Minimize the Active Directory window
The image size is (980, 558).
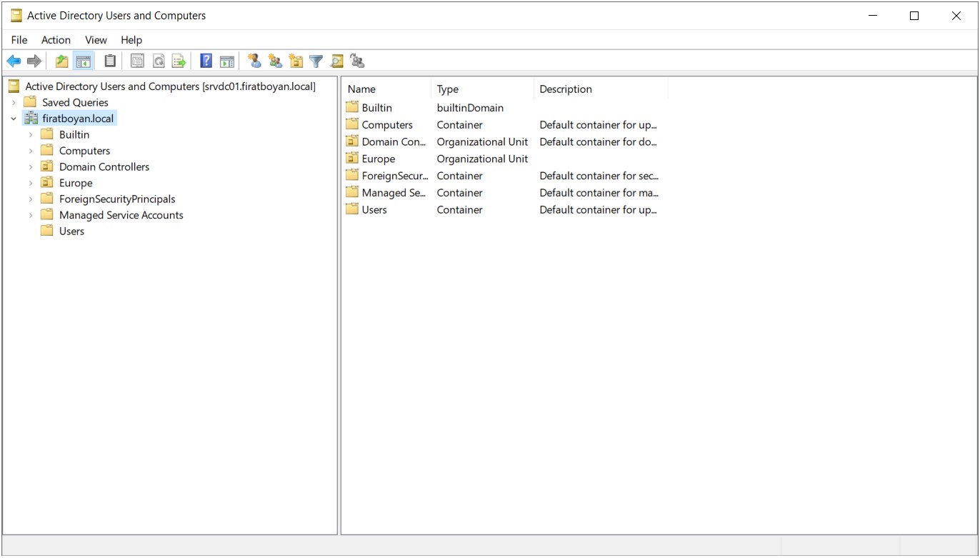point(872,15)
